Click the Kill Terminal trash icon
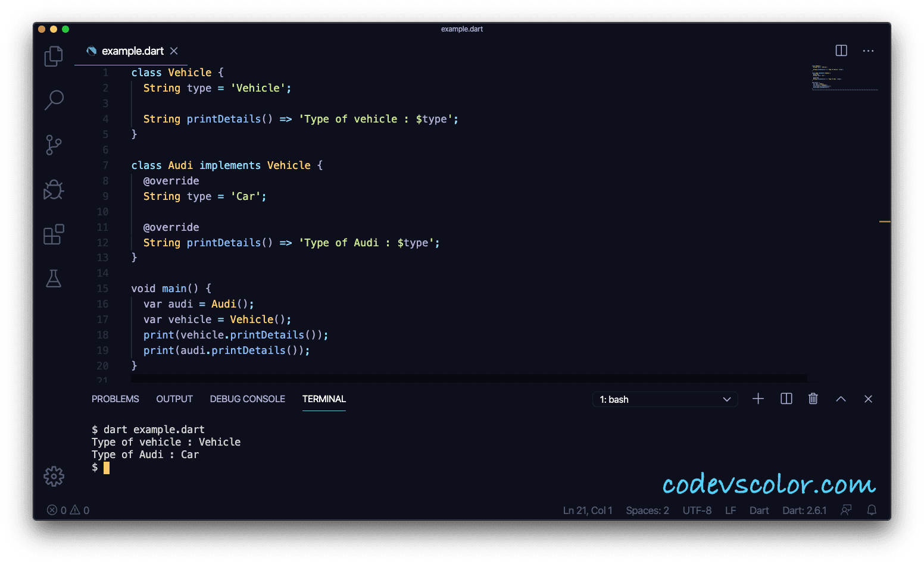 coord(813,399)
